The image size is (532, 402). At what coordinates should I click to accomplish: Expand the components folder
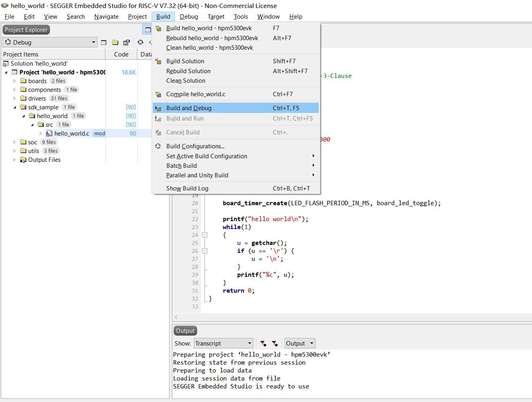[15, 90]
